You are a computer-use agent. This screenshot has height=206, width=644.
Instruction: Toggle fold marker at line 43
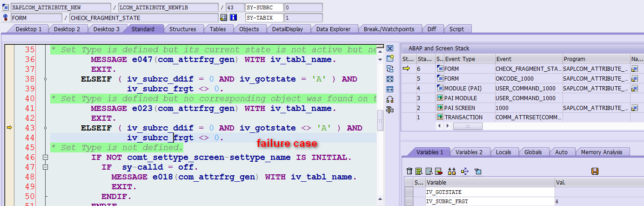point(45,128)
